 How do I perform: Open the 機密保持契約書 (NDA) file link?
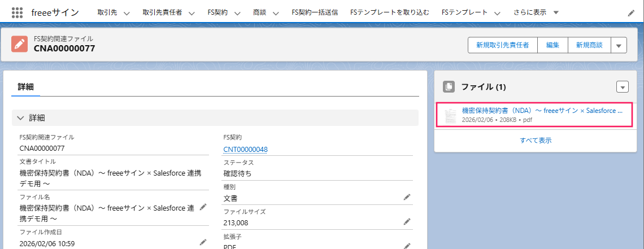tap(542, 111)
